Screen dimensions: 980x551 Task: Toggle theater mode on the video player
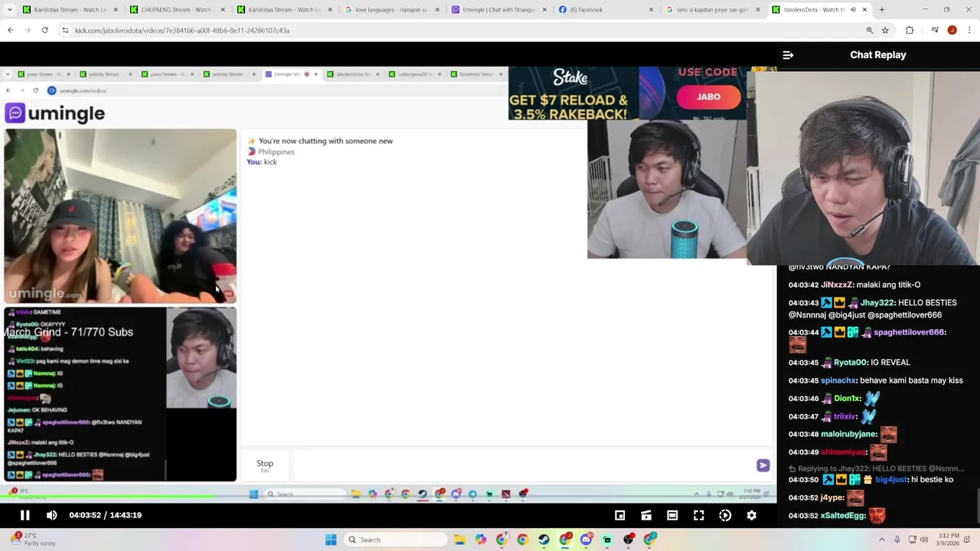(672, 515)
